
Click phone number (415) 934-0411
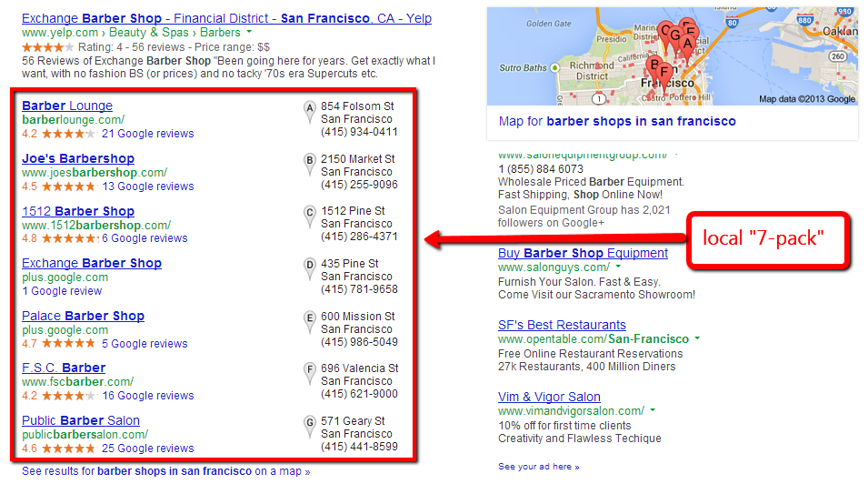tap(359, 132)
